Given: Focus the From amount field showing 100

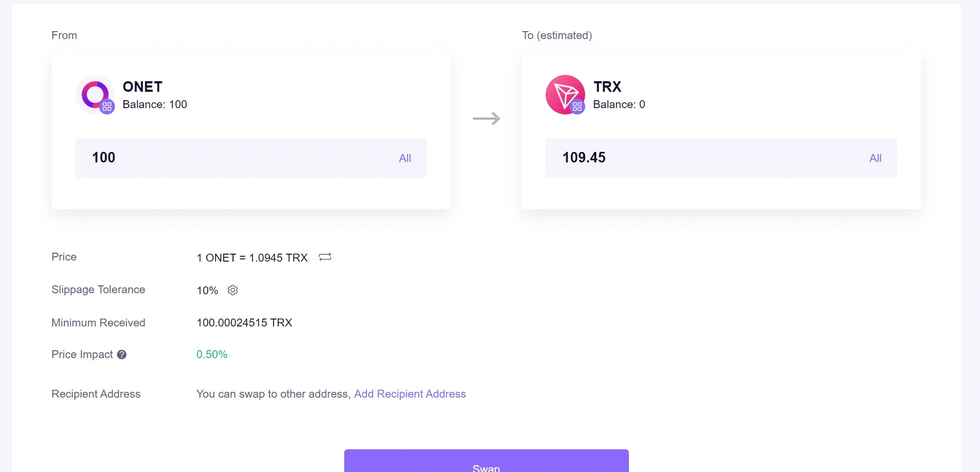Looking at the screenshot, I should click(x=251, y=158).
